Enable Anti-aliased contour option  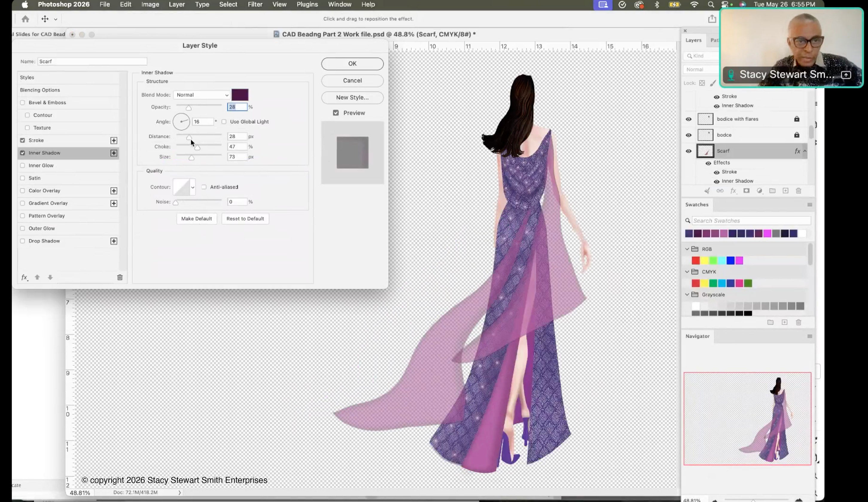point(204,187)
